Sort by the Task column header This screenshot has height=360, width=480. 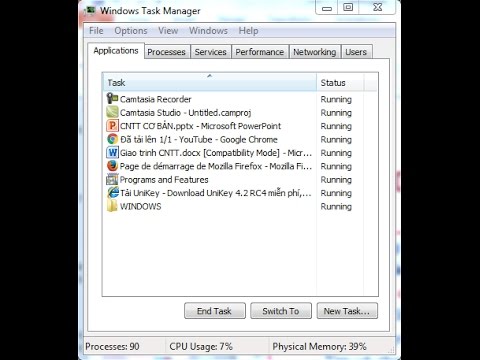(x=209, y=82)
